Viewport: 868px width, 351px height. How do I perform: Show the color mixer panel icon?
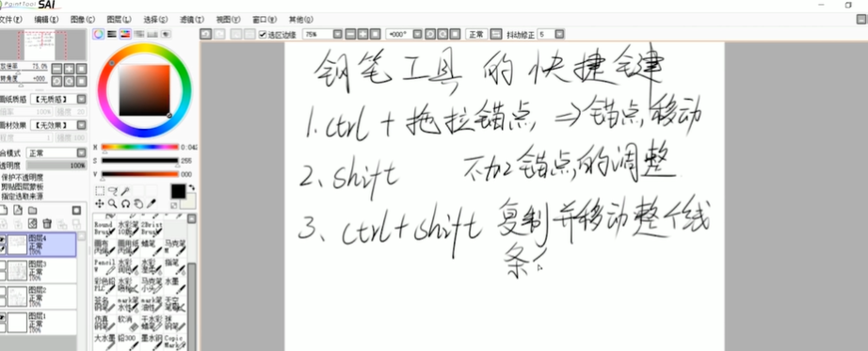point(139,34)
